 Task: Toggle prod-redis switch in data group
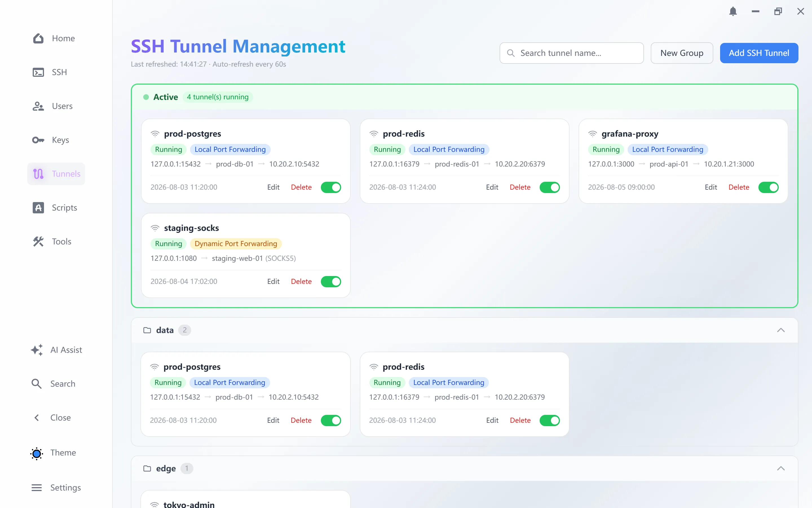[x=550, y=420]
